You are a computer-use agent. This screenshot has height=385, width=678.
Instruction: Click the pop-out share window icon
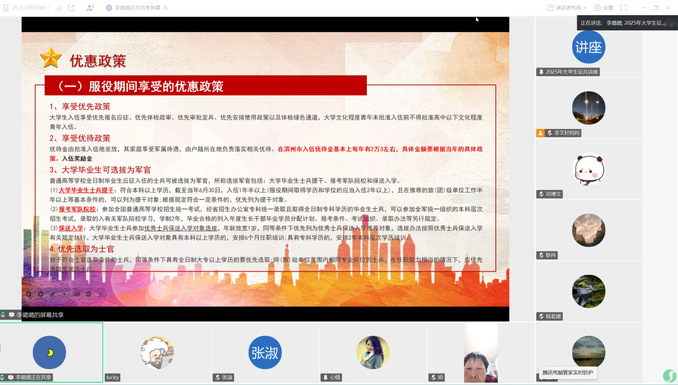pyautogui.click(x=71, y=7)
